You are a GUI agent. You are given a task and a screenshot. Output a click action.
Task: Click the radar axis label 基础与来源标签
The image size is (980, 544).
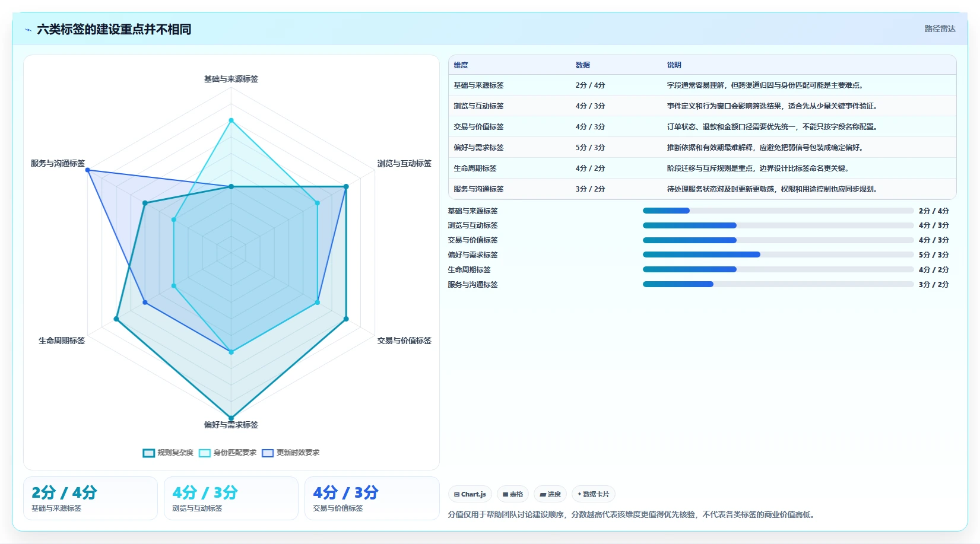coord(231,79)
